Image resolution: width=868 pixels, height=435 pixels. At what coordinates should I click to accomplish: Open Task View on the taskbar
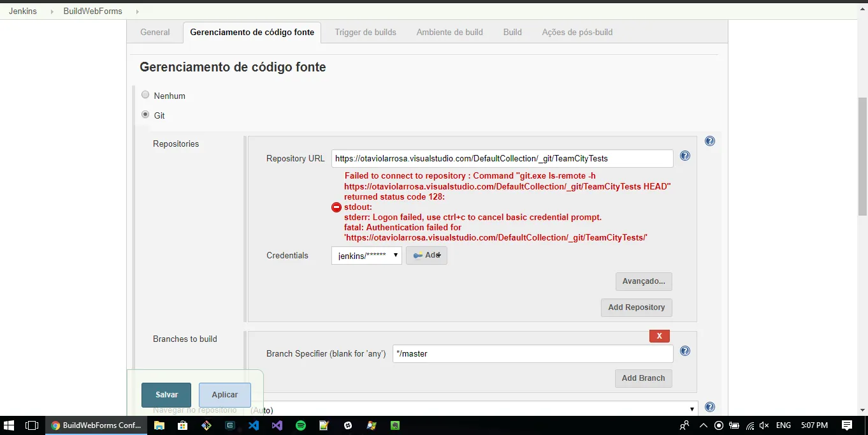(x=31, y=425)
